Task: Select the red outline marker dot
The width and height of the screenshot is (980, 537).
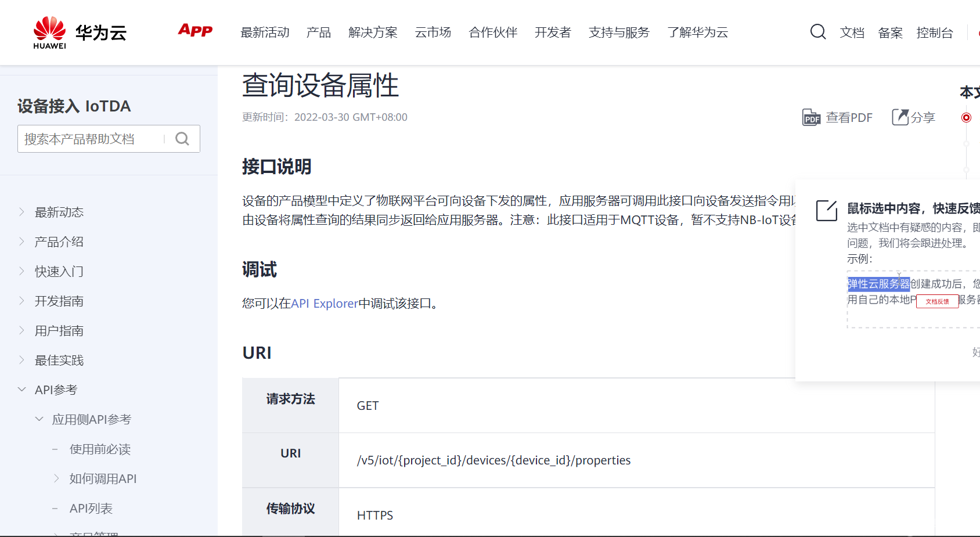Action: (x=966, y=117)
